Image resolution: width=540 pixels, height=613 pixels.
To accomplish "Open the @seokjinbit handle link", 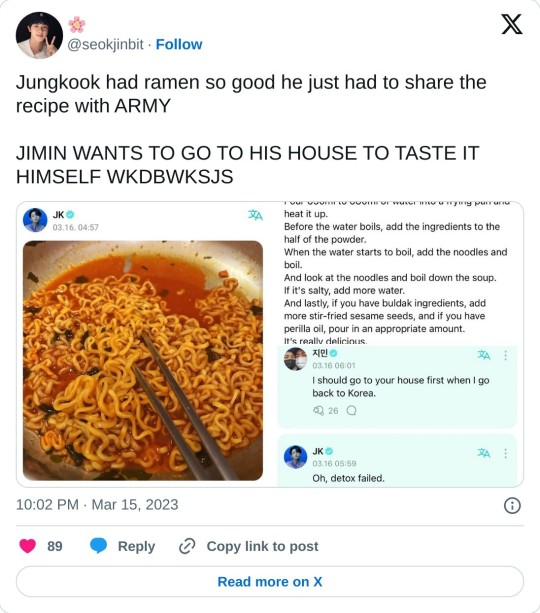I will click(106, 44).
